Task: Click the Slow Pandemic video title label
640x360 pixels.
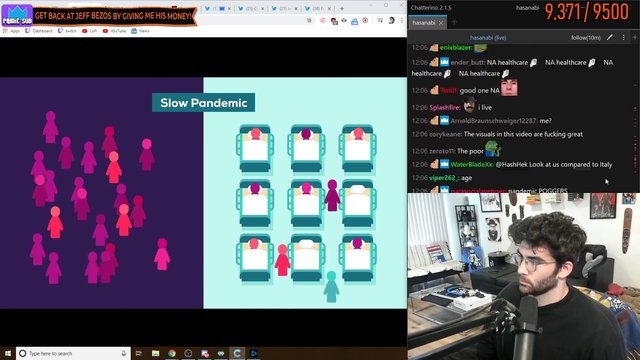Action: point(204,103)
